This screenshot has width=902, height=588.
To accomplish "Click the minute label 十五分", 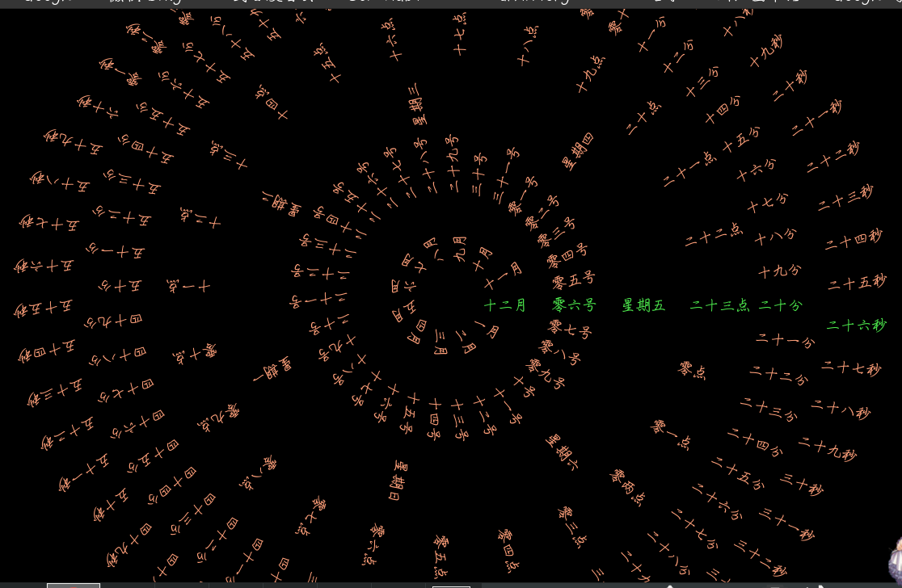I will (x=741, y=141).
